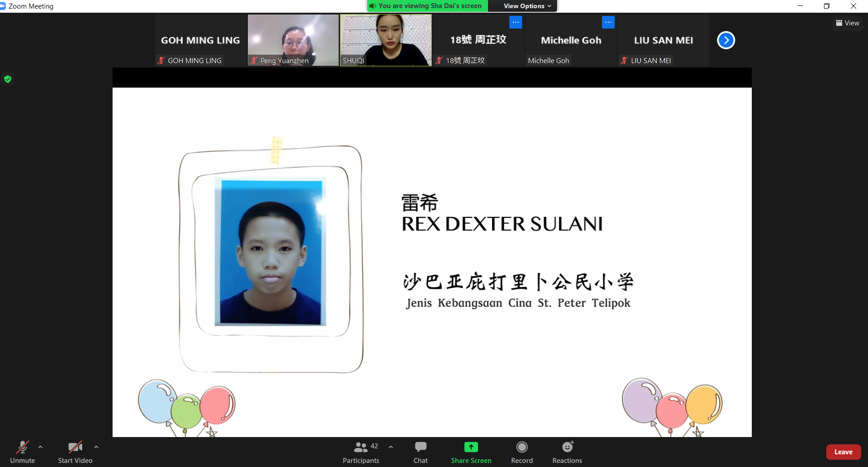Image resolution: width=868 pixels, height=467 pixels.
Task: Open more options on Michelle Goh tile
Action: pos(608,22)
